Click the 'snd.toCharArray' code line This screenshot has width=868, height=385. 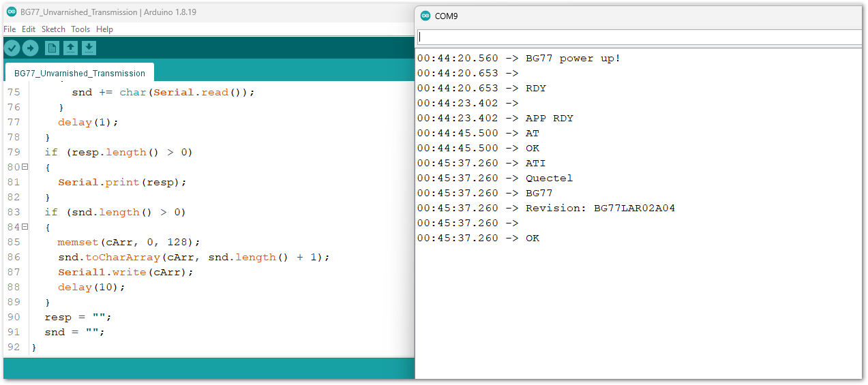coord(194,257)
